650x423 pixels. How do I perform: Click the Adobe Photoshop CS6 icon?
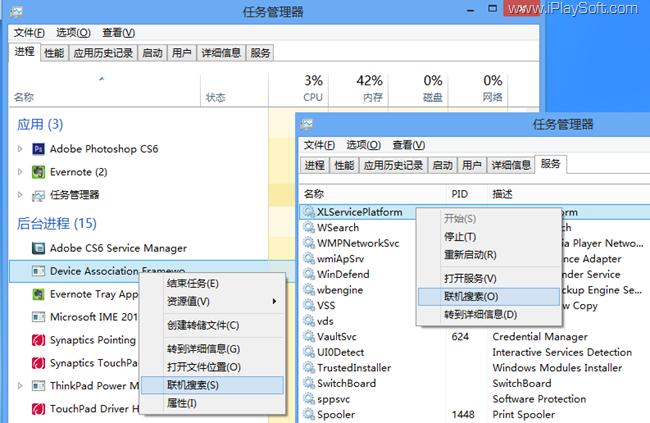(x=39, y=149)
